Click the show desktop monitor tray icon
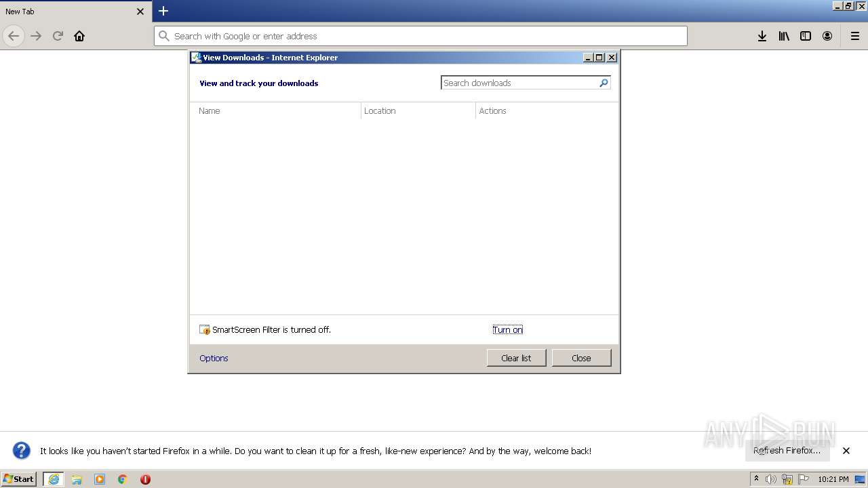 860,479
